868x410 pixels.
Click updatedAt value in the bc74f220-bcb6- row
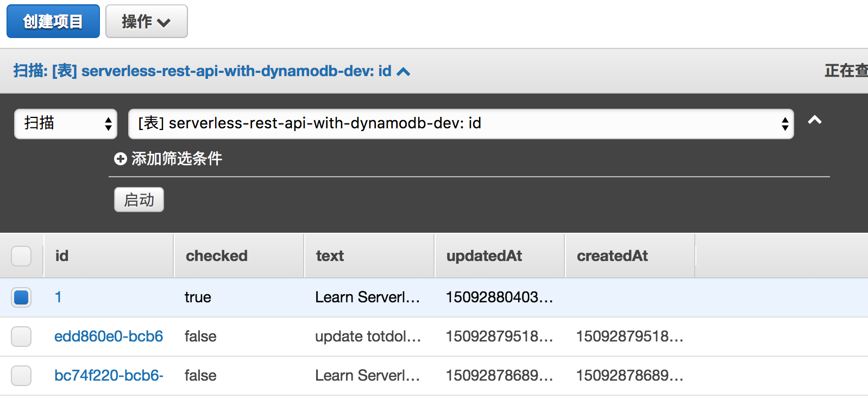[499, 376]
